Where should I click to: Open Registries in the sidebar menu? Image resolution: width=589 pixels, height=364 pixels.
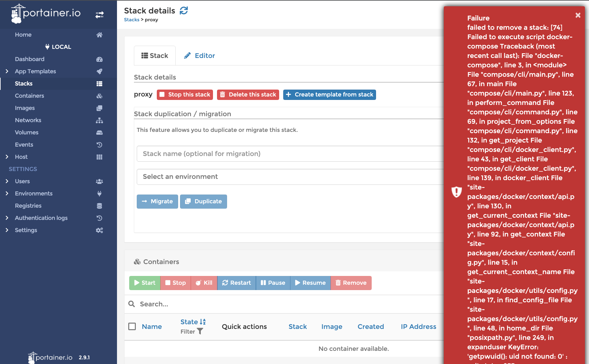58,206
